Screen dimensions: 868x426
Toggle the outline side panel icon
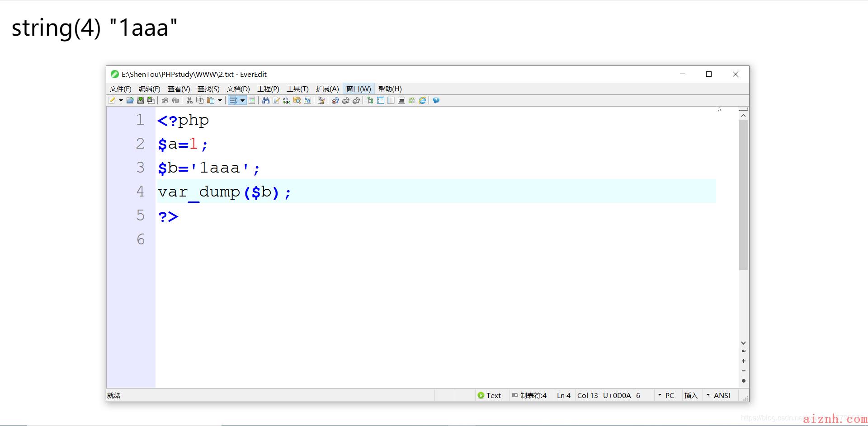coord(381,100)
